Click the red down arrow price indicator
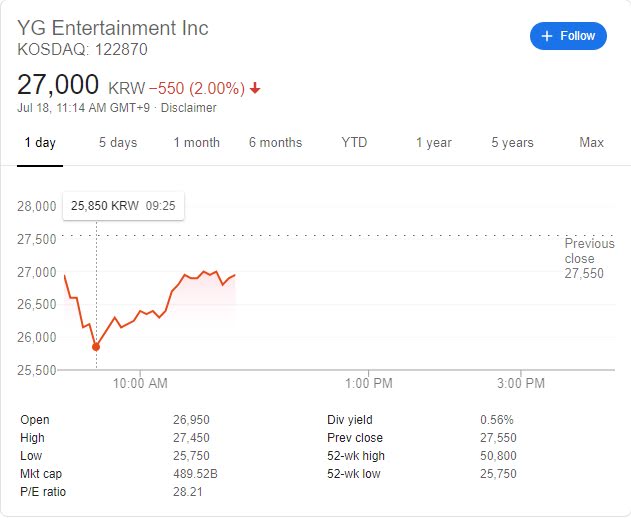This screenshot has width=631, height=518. tap(255, 88)
